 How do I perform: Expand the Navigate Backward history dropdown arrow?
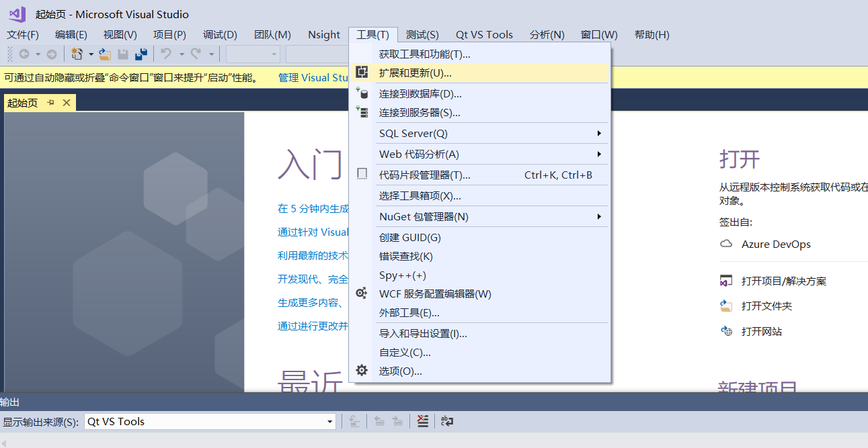click(x=38, y=54)
